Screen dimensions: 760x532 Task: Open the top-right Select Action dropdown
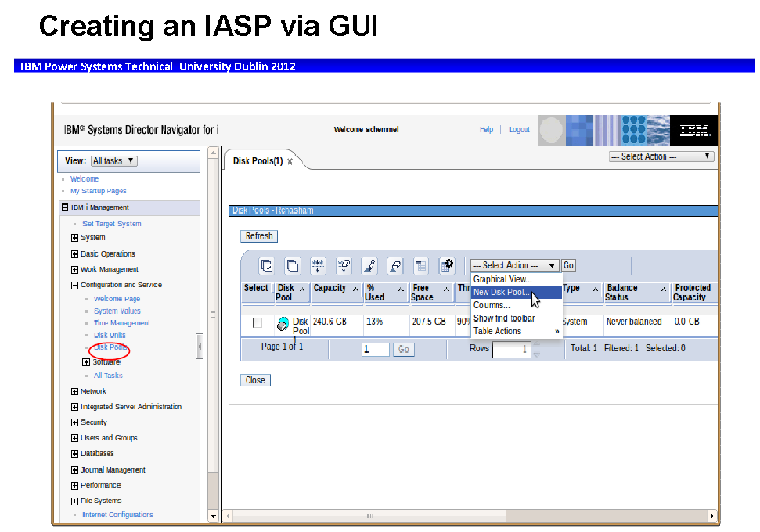coord(661,156)
